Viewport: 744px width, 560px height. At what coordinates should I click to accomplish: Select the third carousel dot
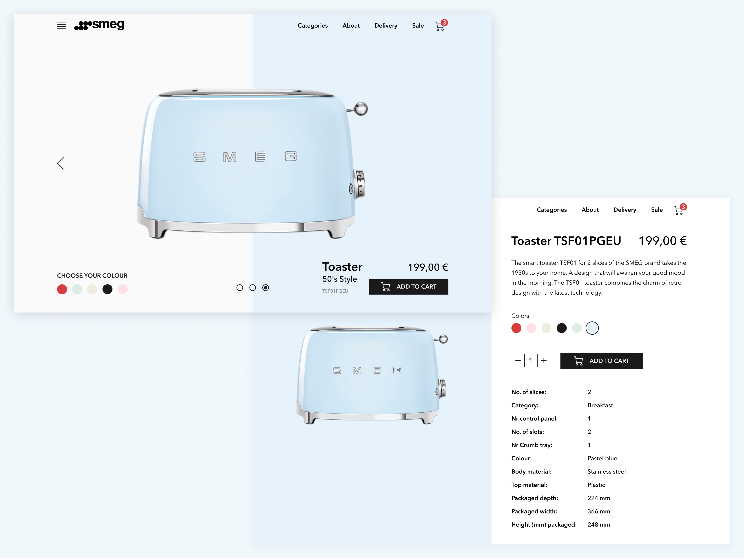click(x=266, y=288)
